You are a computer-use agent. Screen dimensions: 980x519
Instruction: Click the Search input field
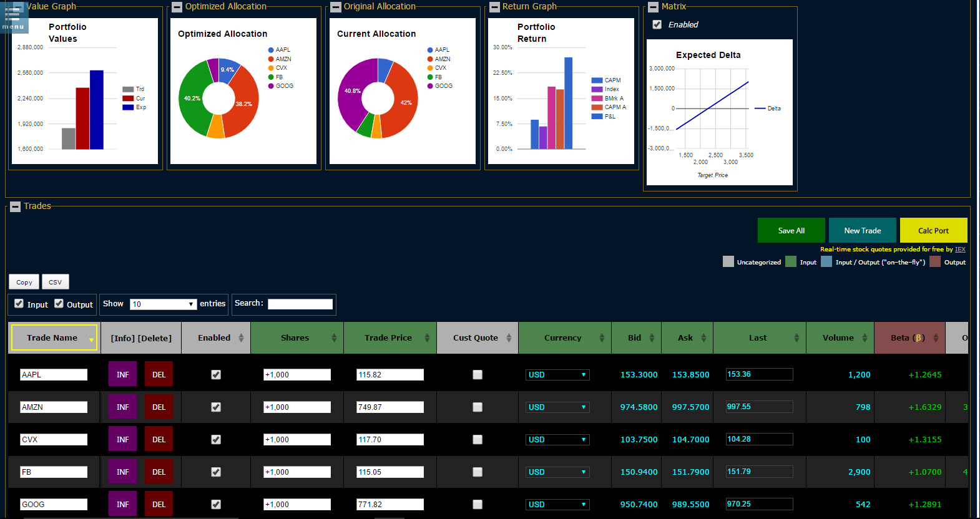point(300,304)
